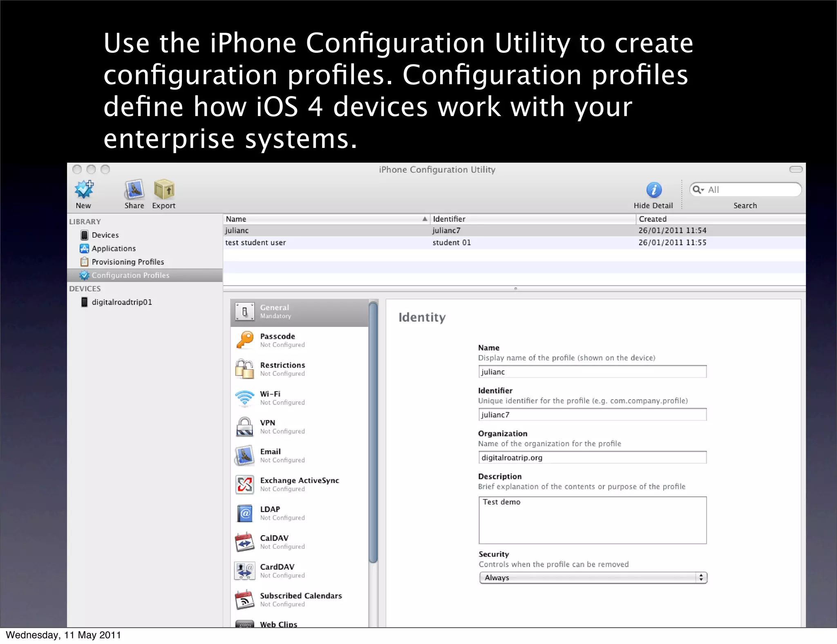Select Configuration Profiles in sidebar
837x644 pixels.
tap(145, 275)
